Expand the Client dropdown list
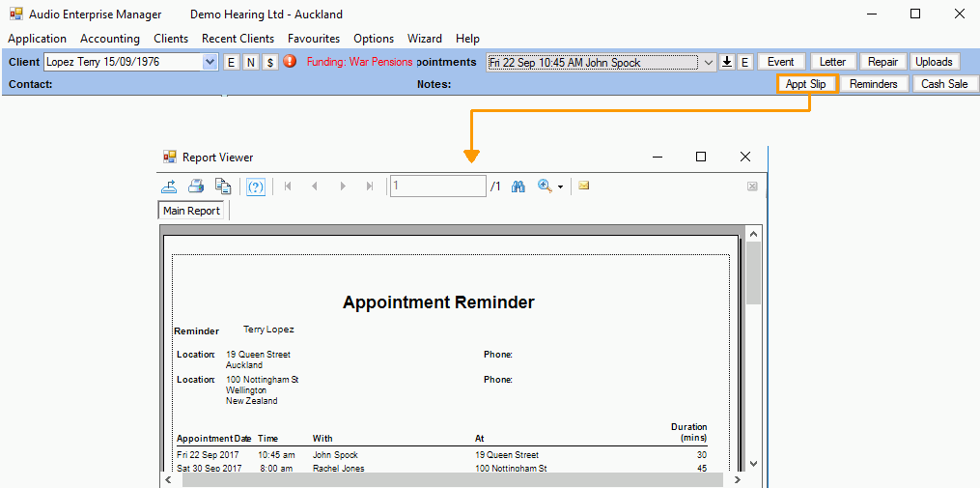The height and width of the screenshot is (488, 980). click(210, 62)
